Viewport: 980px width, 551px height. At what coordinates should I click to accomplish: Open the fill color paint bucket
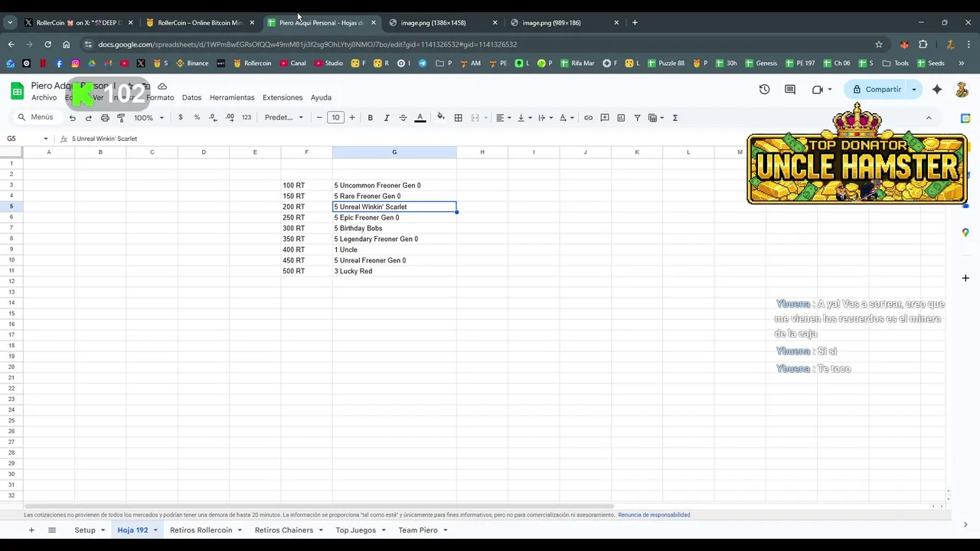coord(440,118)
